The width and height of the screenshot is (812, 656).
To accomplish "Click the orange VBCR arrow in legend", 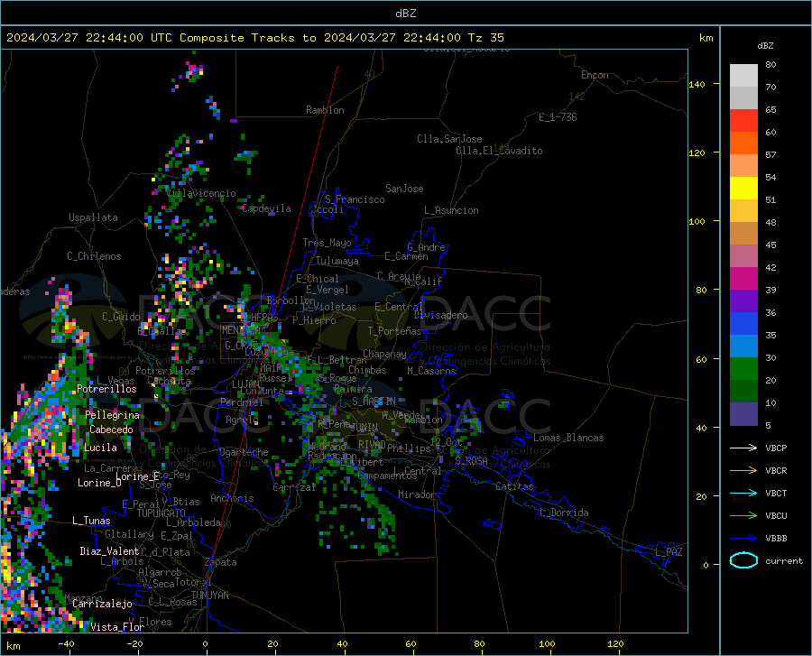I will click(743, 471).
